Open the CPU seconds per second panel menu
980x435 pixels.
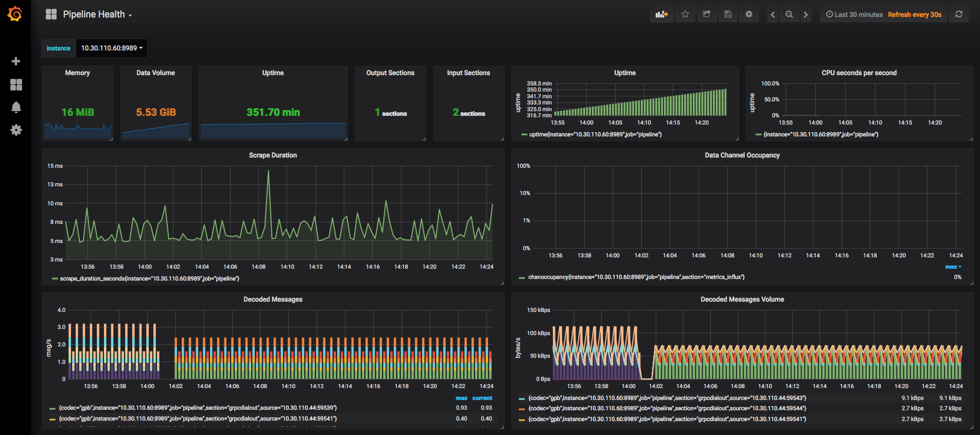(x=859, y=73)
